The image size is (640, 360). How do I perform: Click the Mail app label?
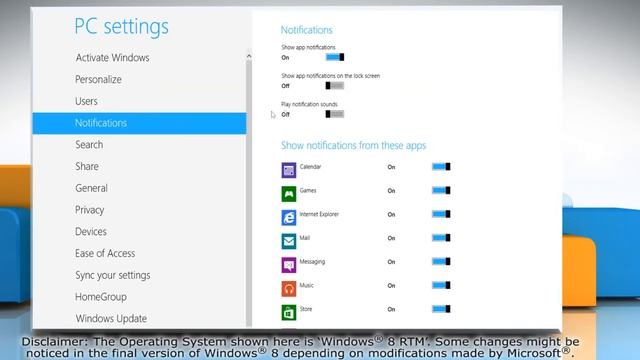coord(304,238)
